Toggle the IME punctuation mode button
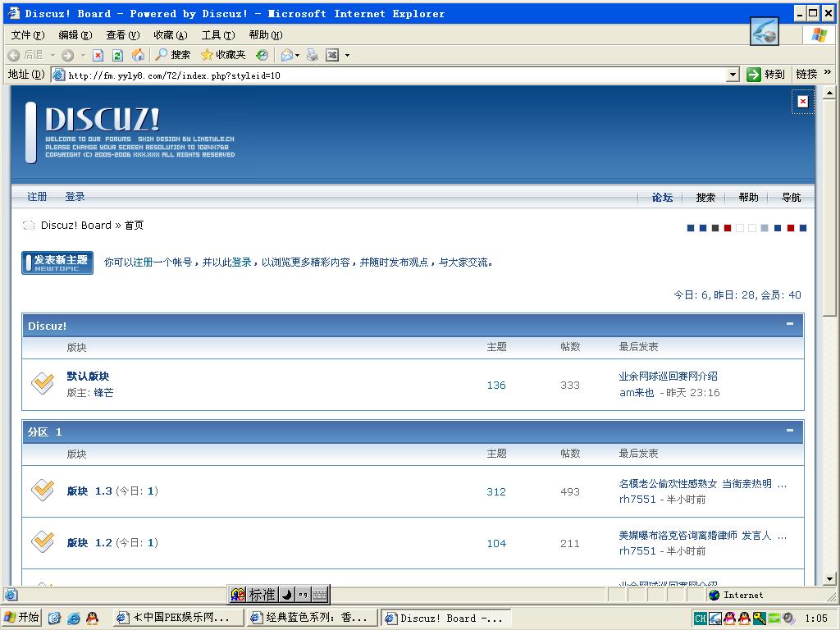Viewport: 840px width, 630px height. coord(304,594)
